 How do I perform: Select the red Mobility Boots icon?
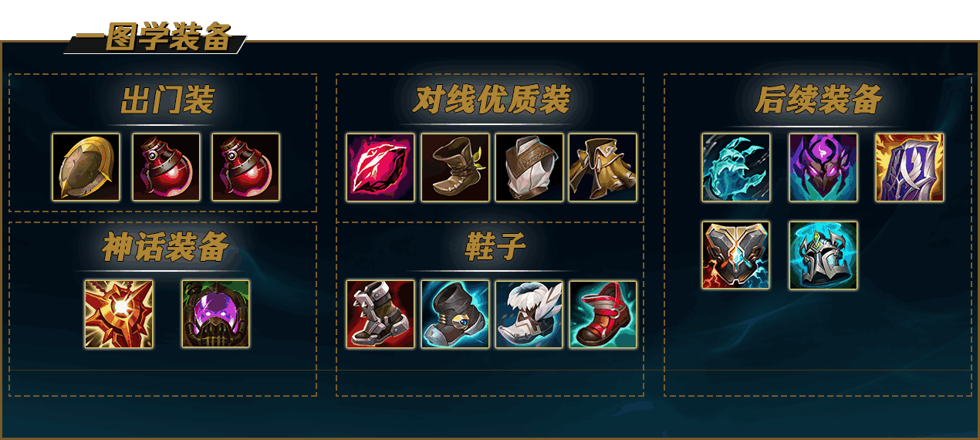(603, 314)
